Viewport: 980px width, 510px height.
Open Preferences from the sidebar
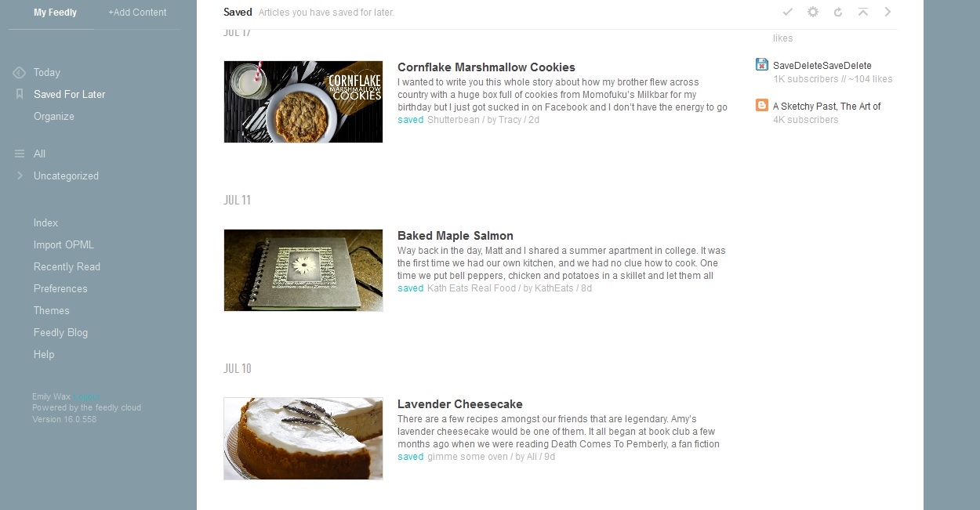(60, 289)
